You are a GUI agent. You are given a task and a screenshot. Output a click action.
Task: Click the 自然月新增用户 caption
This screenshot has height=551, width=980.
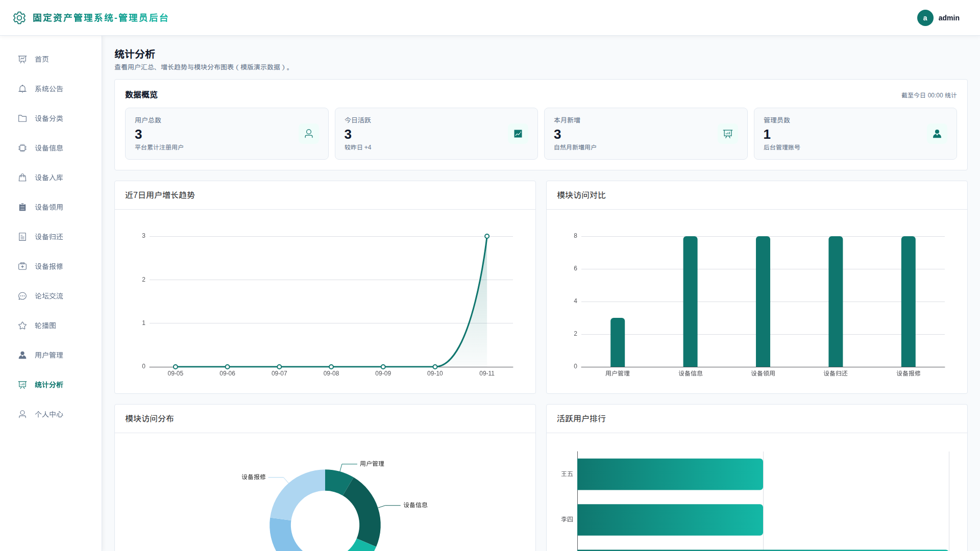[x=575, y=147]
